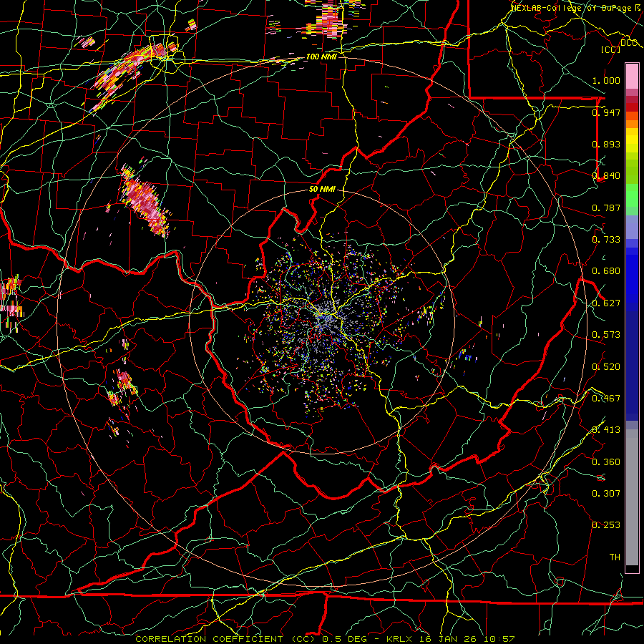The width and height of the screenshot is (644, 644).
Task: Pick the gray color bar segment
Action: click(x=632, y=497)
